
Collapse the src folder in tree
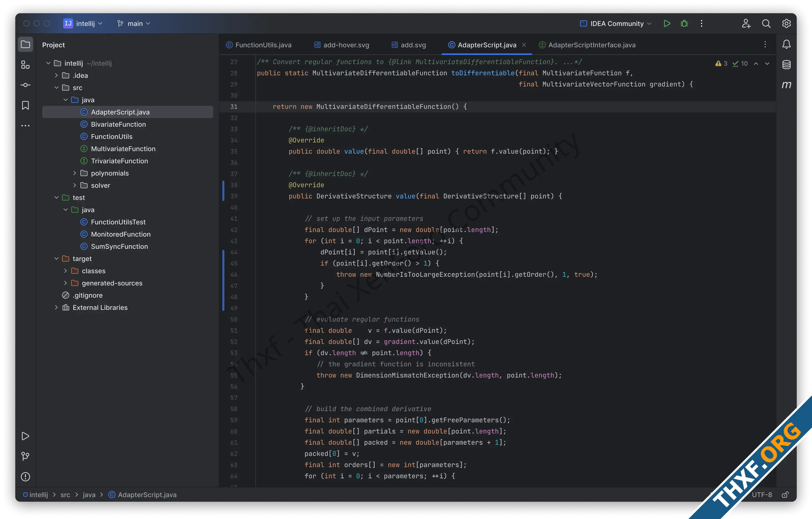56,88
